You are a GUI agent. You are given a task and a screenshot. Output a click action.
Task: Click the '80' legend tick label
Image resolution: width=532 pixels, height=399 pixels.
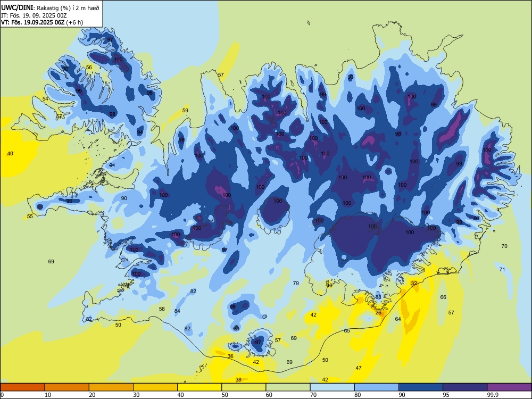tap(358, 395)
